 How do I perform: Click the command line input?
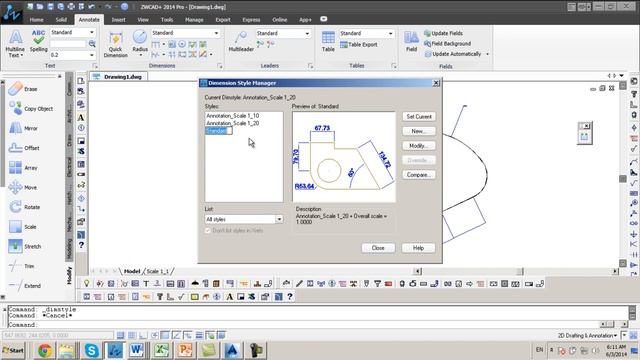pyautogui.click(x=302, y=325)
